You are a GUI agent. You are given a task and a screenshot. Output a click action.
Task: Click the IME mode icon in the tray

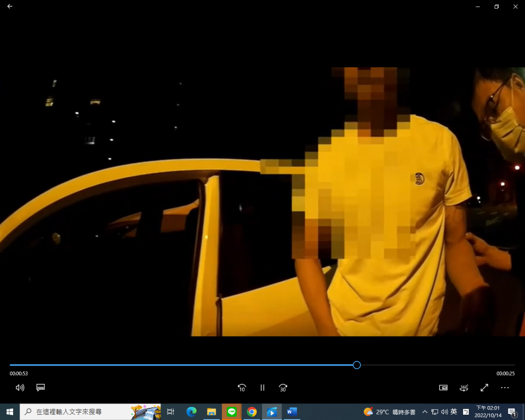(x=466, y=412)
